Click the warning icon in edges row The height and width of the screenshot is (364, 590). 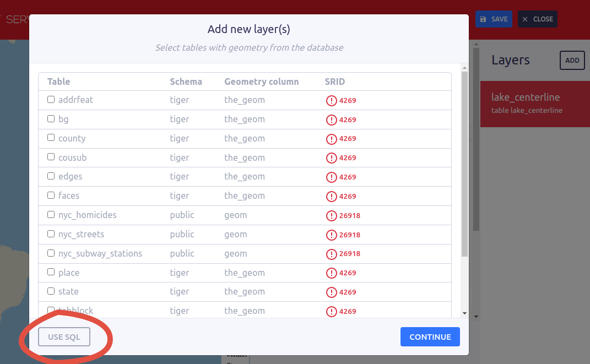(x=331, y=177)
